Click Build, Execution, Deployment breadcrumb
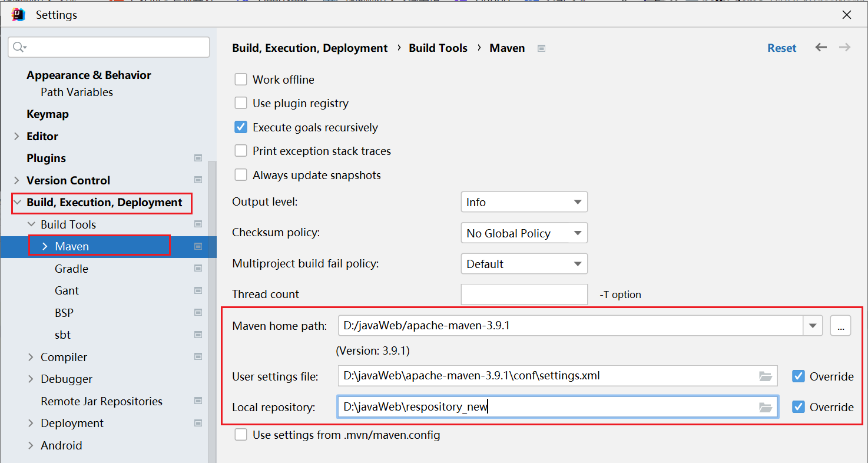 click(310, 48)
